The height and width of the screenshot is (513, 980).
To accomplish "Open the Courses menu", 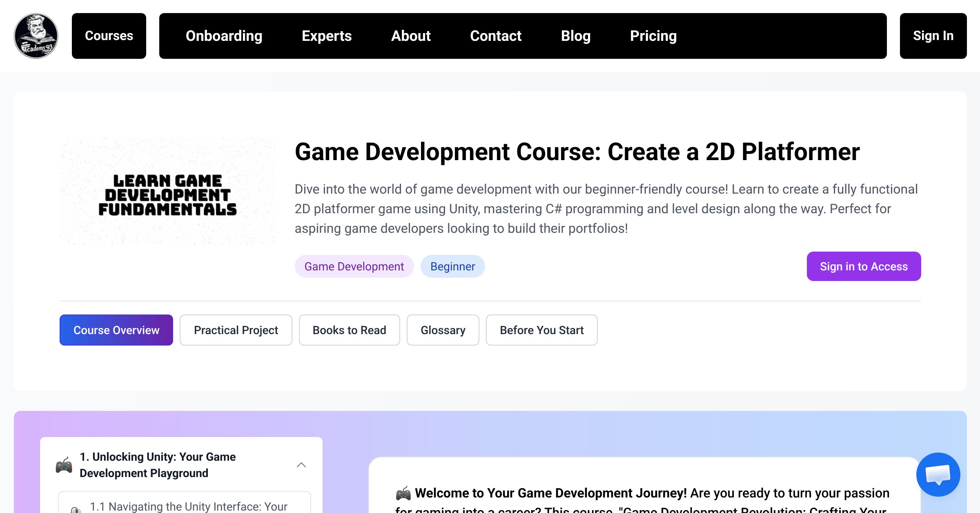I will (109, 36).
